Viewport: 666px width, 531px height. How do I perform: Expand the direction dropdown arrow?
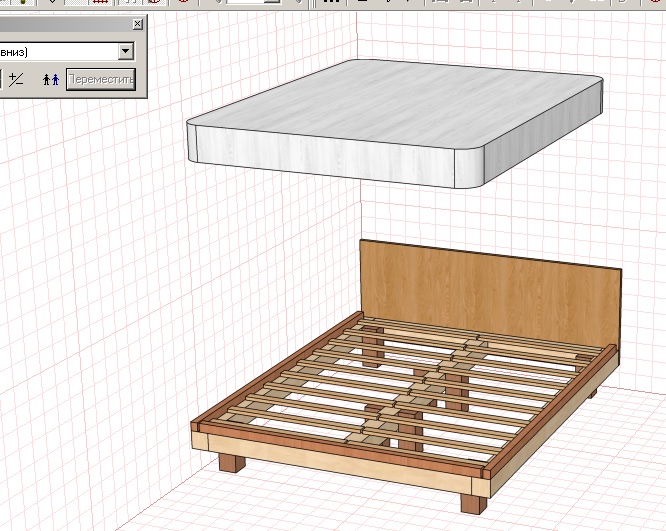(125, 50)
